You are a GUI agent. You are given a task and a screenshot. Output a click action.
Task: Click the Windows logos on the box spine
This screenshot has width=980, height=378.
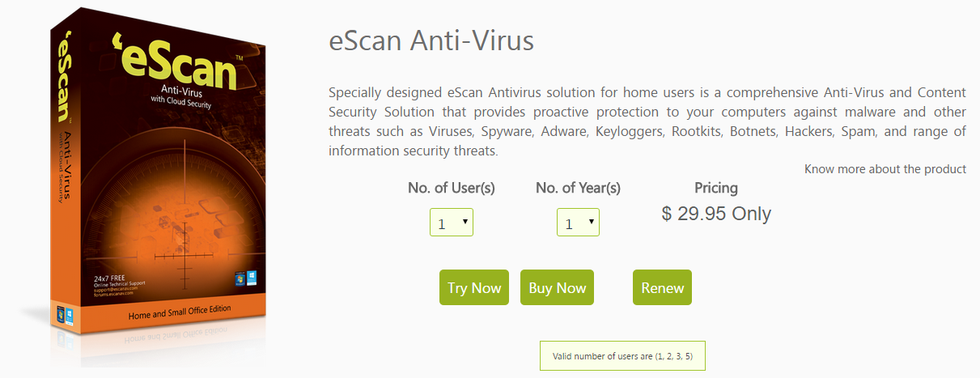tap(62, 312)
